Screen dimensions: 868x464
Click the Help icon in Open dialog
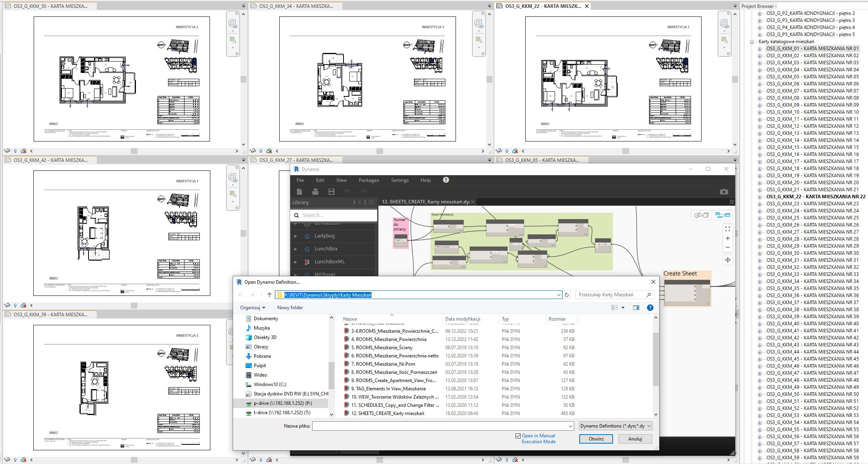click(x=650, y=308)
